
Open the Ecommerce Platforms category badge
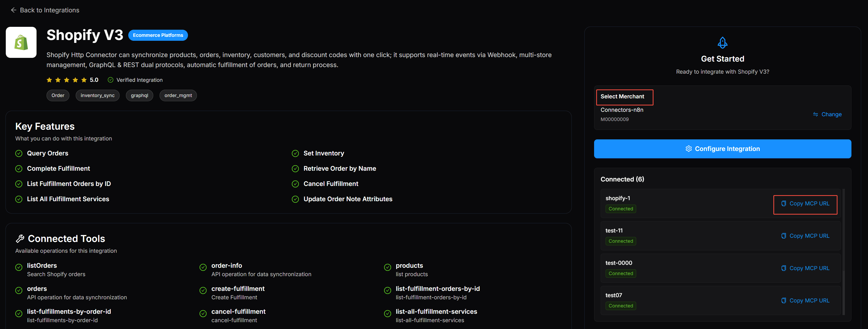[x=158, y=35]
